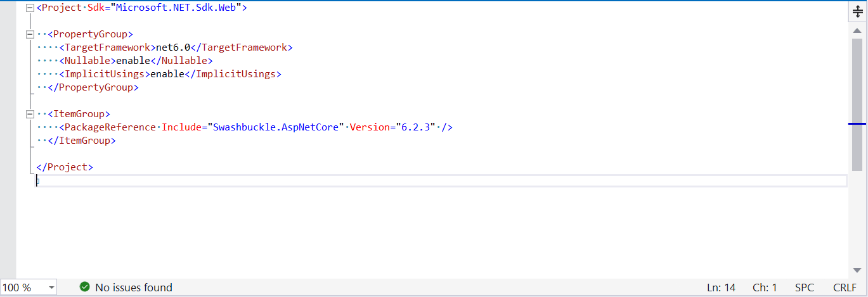Split editor with the splitter icon
This screenshot has height=297, width=868.
click(x=858, y=11)
